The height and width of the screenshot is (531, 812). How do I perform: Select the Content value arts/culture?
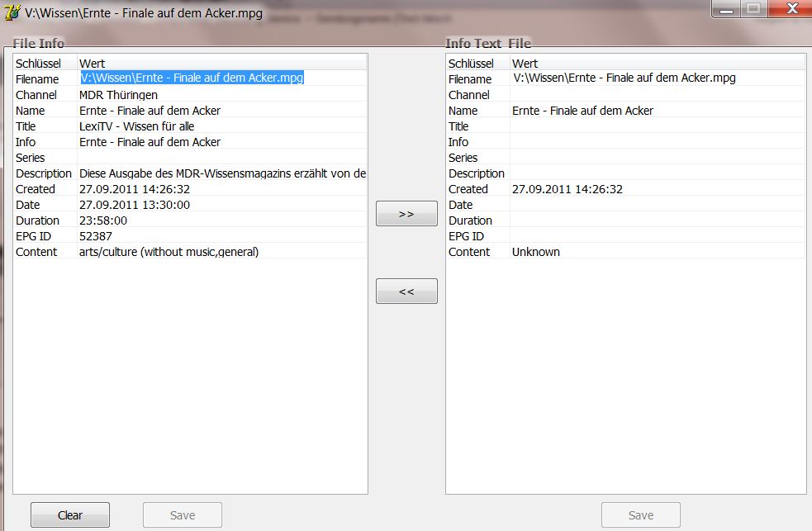169,252
